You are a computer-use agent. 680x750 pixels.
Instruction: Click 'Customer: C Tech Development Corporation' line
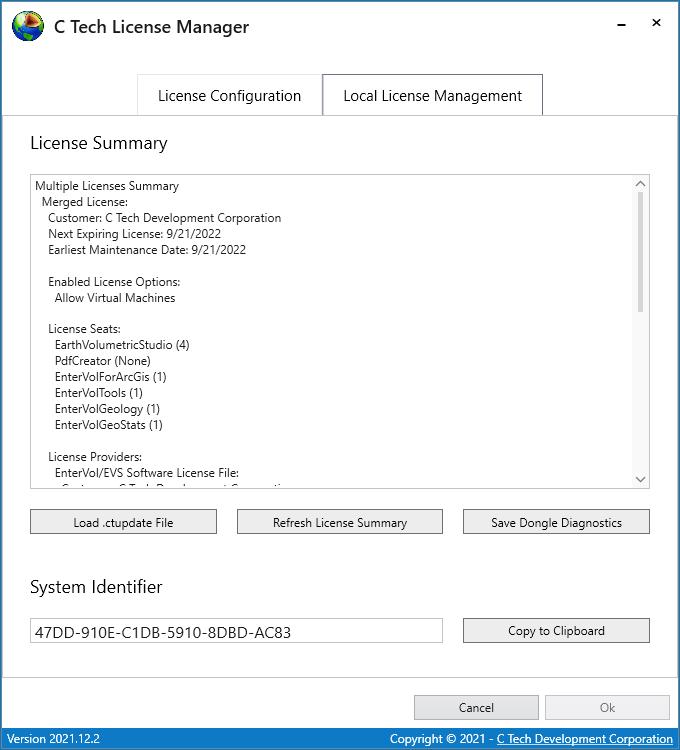(x=165, y=218)
